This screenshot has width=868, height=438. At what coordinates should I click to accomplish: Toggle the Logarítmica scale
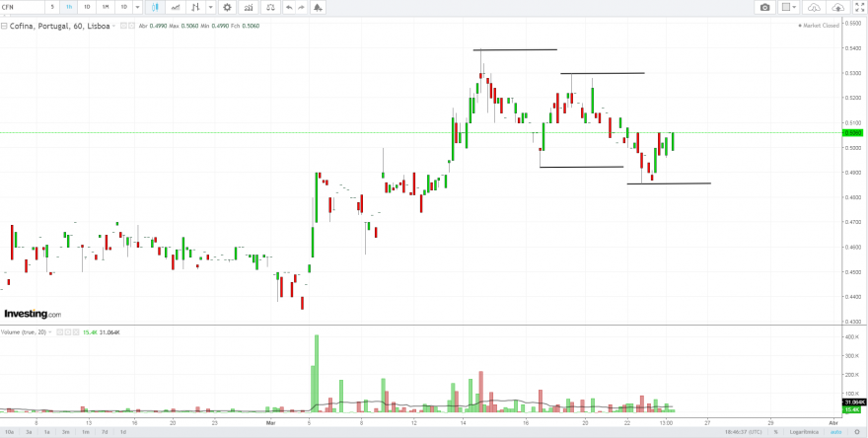802,432
